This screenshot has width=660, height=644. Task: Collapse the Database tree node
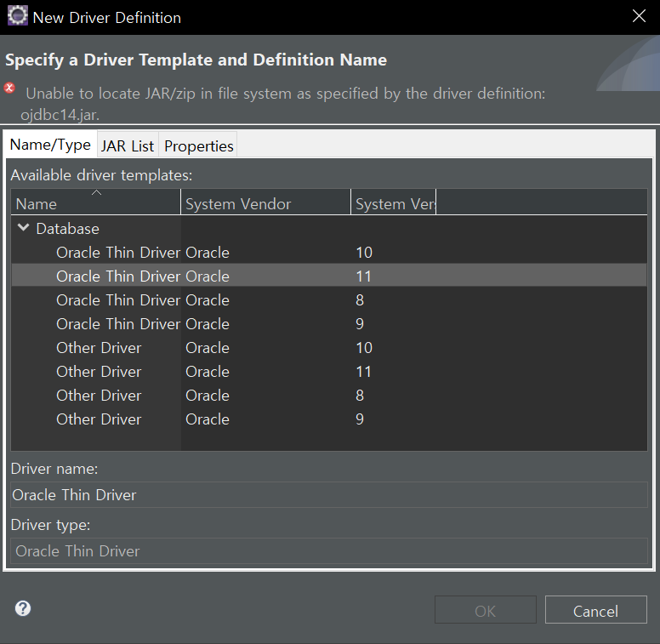pos(24,228)
